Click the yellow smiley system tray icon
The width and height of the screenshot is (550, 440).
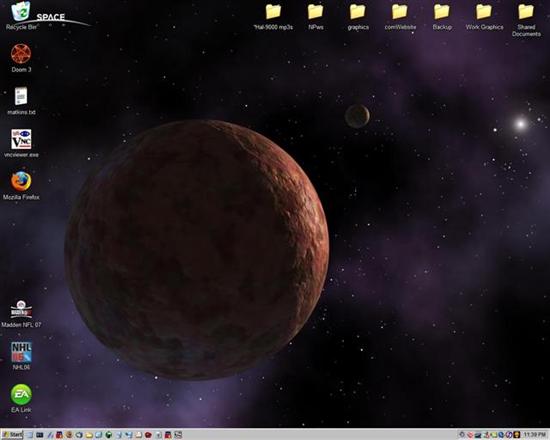point(517,435)
